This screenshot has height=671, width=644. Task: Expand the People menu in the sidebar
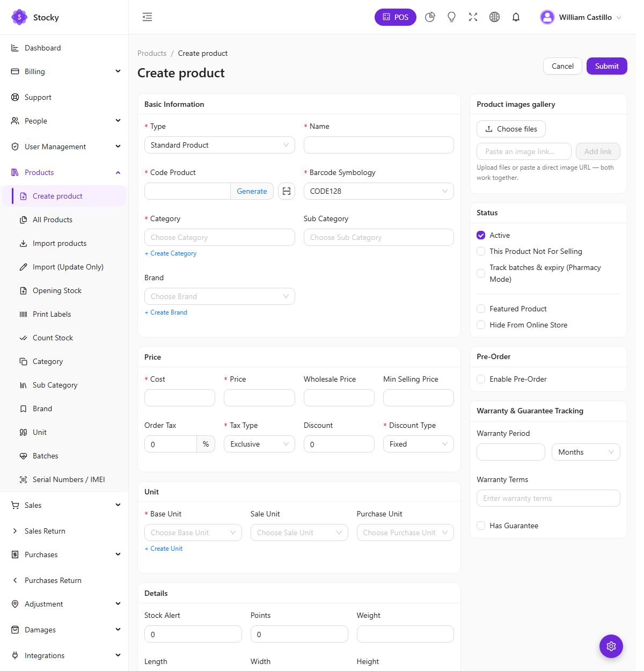64,121
